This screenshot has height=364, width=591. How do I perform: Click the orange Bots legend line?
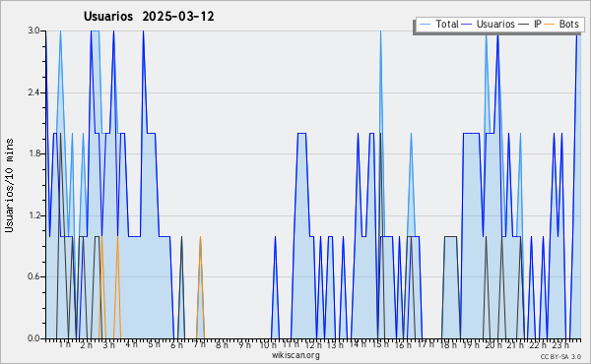[550, 25]
